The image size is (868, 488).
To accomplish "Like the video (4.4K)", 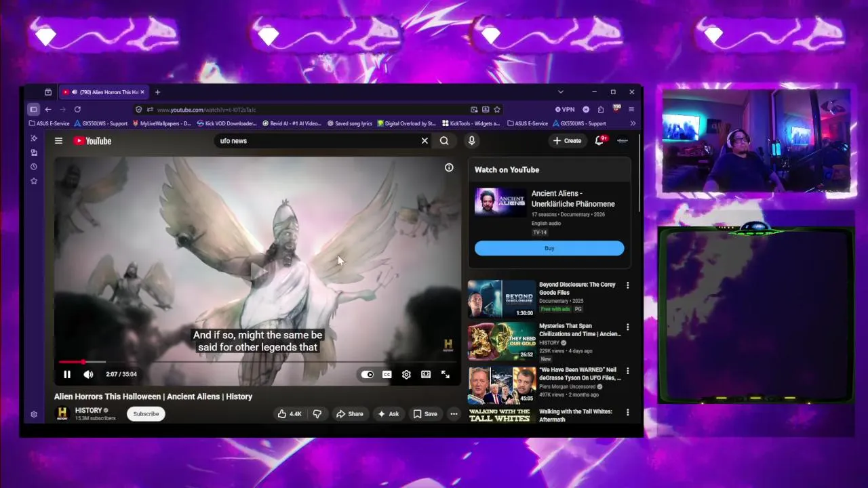I will 290,413.
